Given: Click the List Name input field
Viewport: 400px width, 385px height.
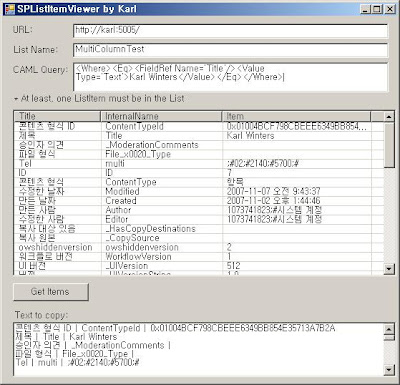Looking at the screenshot, I should pyautogui.click(x=230, y=50).
